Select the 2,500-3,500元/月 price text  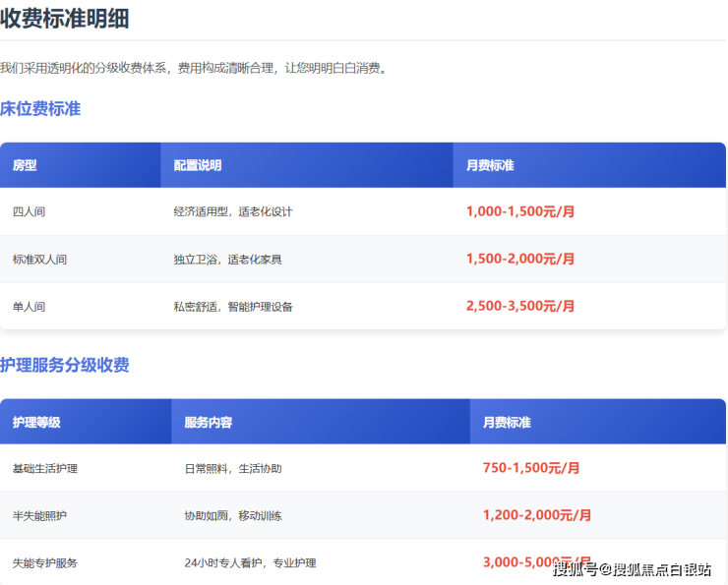pos(520,306)
